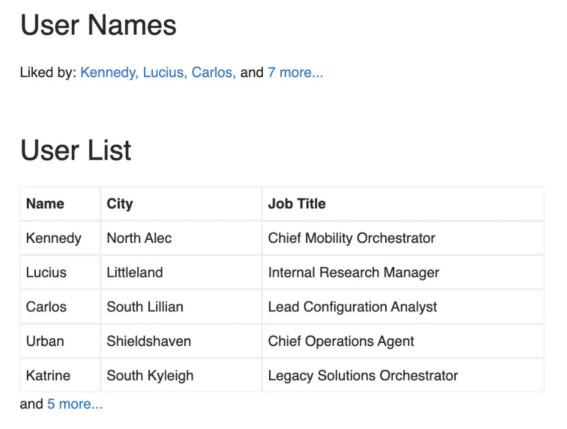Screen dimensions: 567x429
Task: Open the Kennedy liked-by link
Action: 108,72
